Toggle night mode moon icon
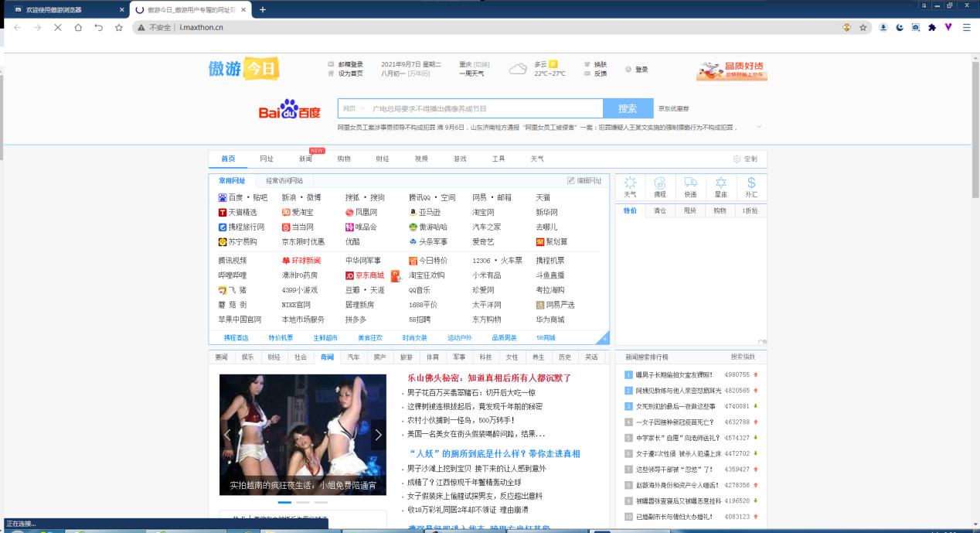Screen dimensions: 980x533 (x=900, y=27)
